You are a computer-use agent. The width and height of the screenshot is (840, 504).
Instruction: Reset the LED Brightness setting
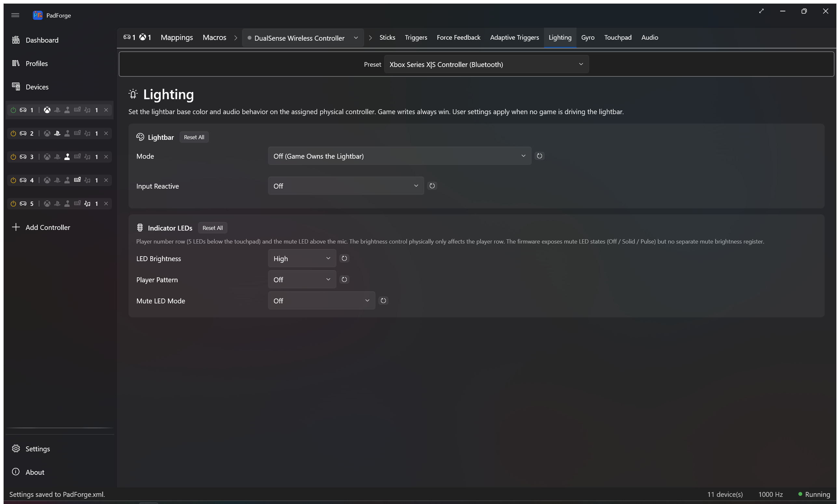[344, 259]
